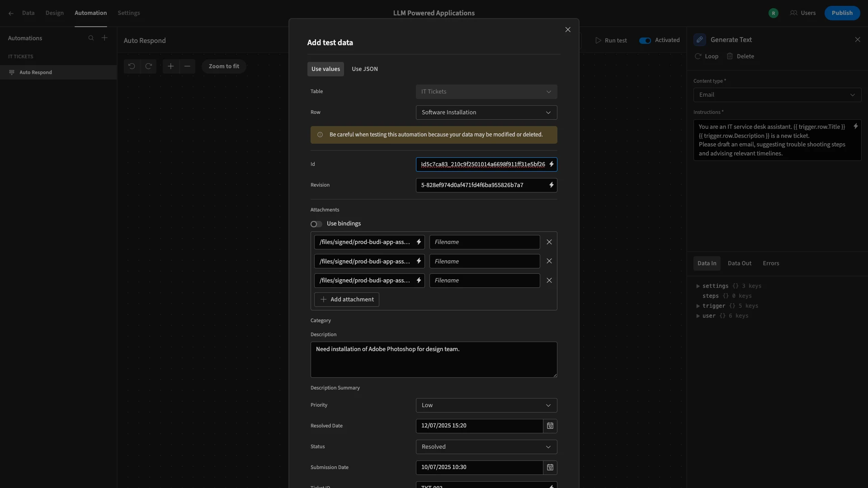
Task: Toggle the Activated switch
Action: click(x=645, y=41)
